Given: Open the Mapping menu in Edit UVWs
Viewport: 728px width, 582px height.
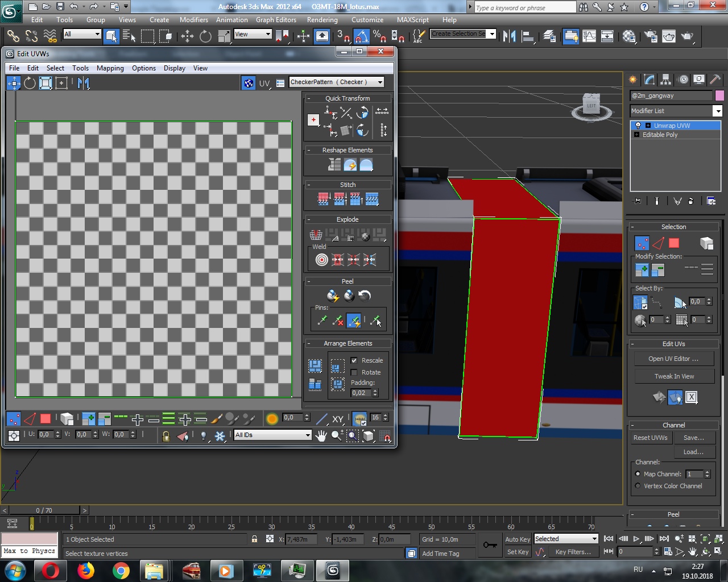Looking at the screenshot, I should 110,68.
